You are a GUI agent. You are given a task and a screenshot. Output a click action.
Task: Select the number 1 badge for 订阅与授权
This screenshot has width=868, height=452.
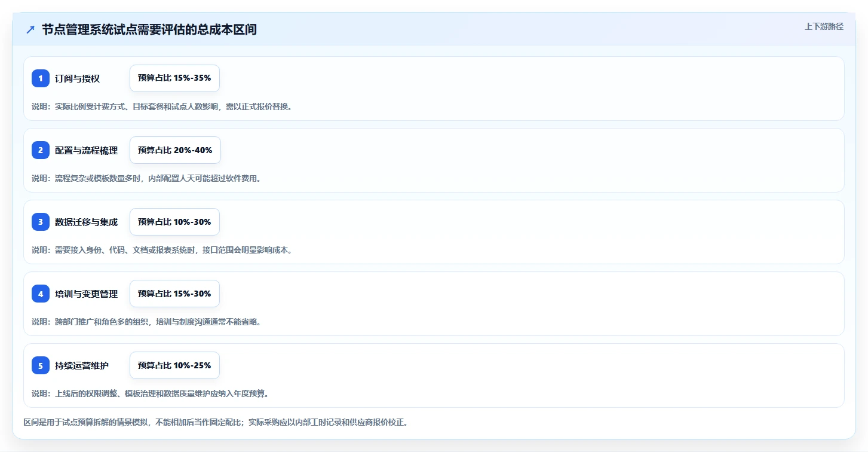tap(41, 78)
